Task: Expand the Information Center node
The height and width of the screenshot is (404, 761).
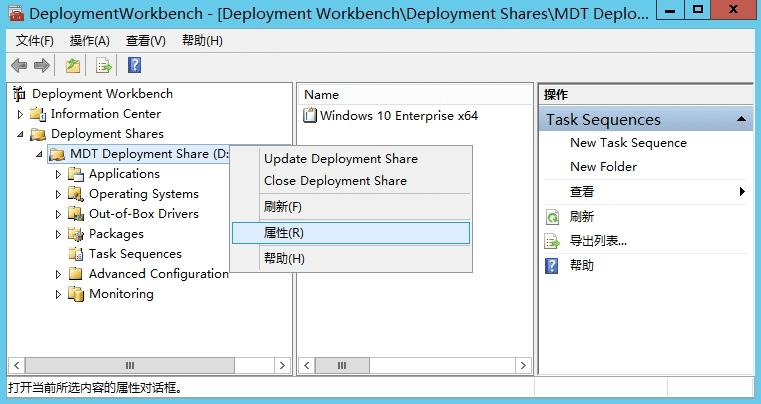Action: click(x=20, y=114)
